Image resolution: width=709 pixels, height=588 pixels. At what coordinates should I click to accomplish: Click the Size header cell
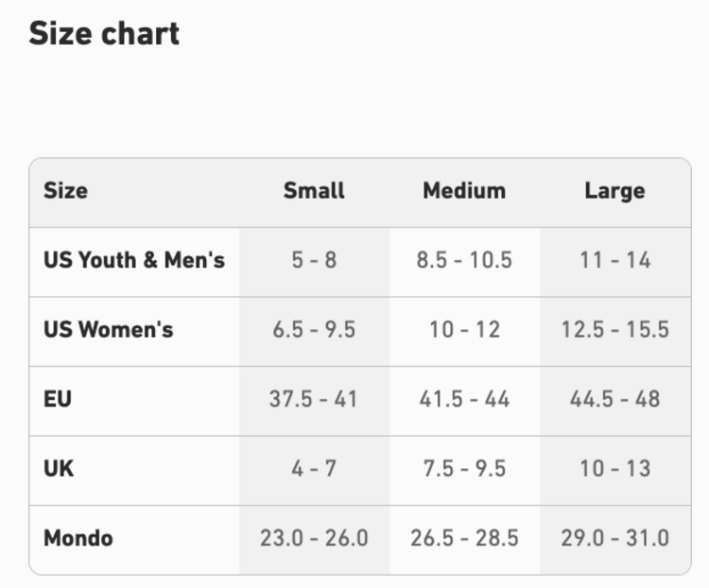(65, 190)
